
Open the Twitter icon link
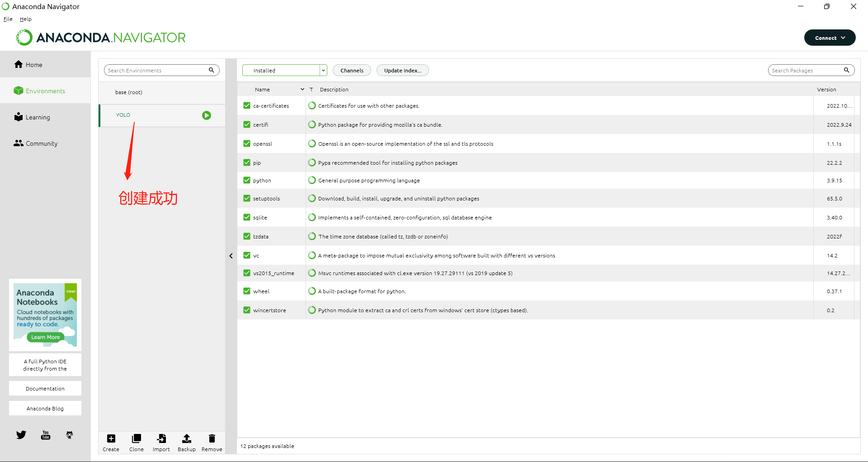[x=21, y=435]
